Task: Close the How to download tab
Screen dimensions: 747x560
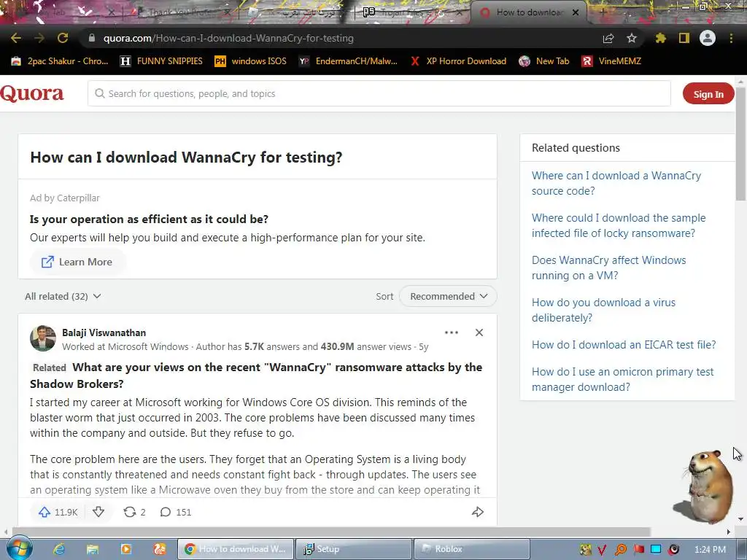Action: point(576,12)
